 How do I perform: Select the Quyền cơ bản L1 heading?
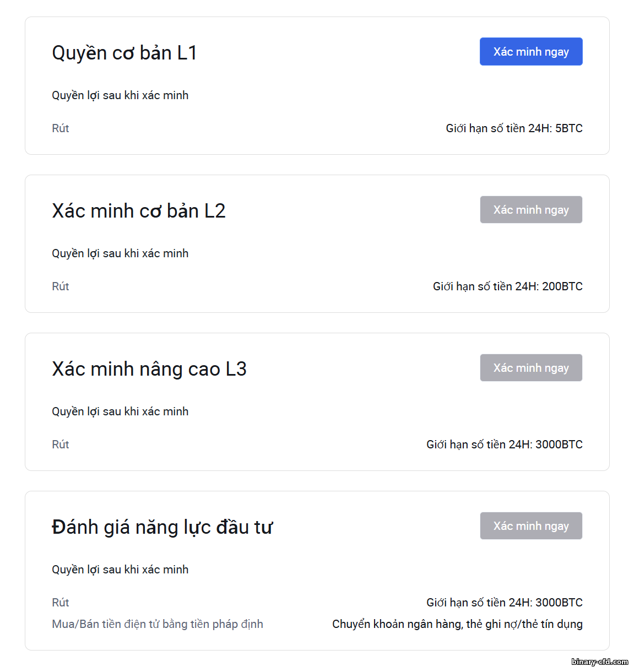click(x=124, y=53)
